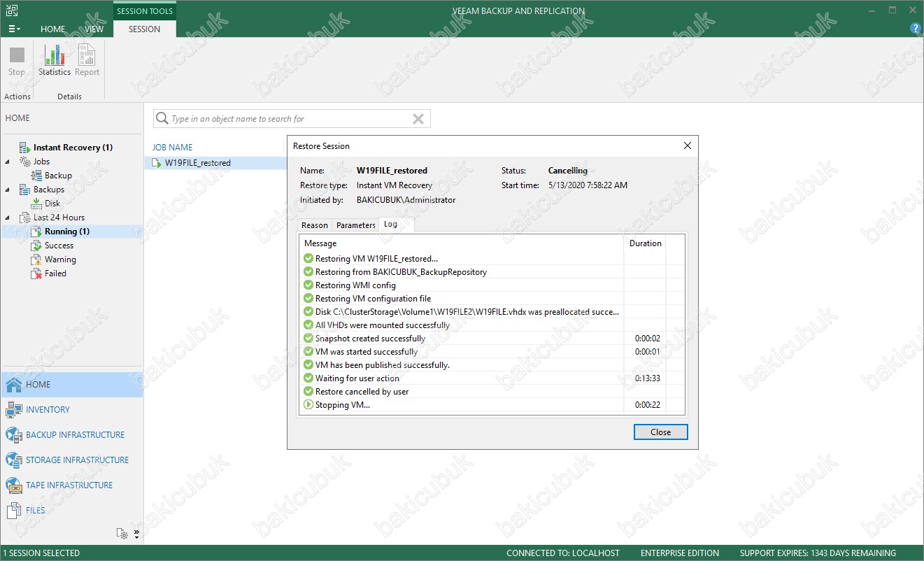This screenshot has width=924, height=561.
Task: Click the 'Stopping VM...' running status icon
Action: (x=308, y=405)
